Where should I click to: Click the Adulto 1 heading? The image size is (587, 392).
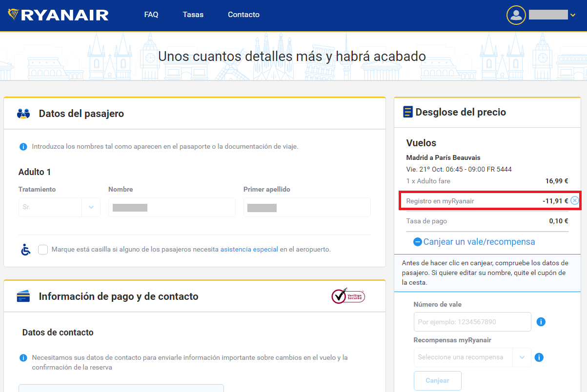pyautogui.click(x=35, y=172)
